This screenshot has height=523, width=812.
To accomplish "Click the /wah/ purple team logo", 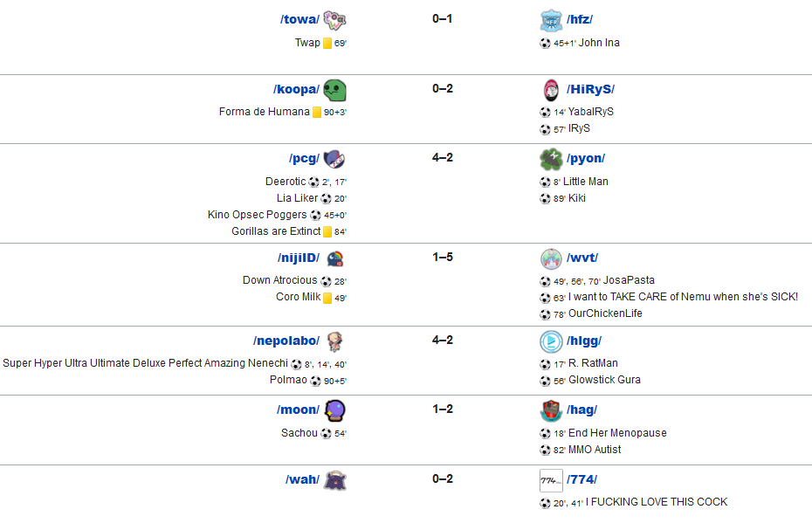I will tap(334, 480).
